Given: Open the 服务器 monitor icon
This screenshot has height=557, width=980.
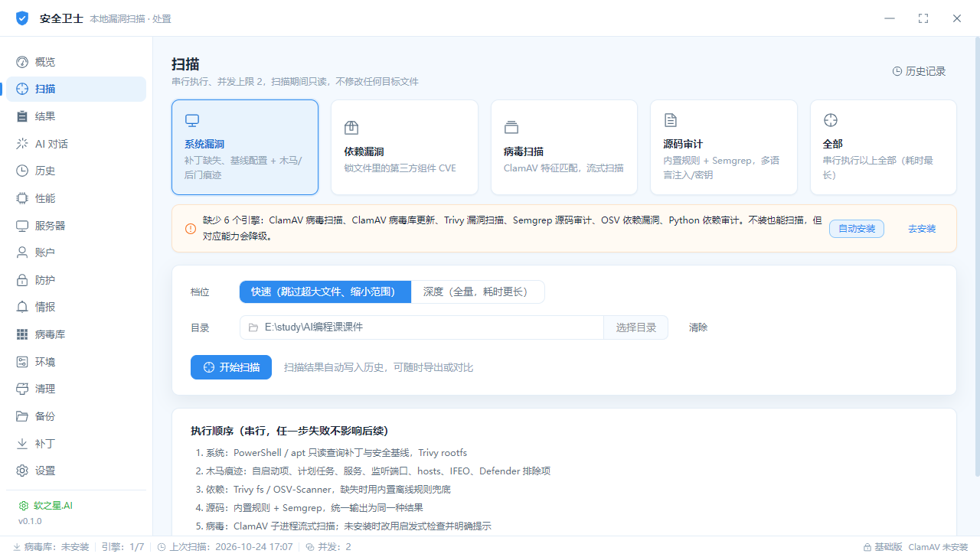Looking at the screenshot, I should (x=22, y=226).
